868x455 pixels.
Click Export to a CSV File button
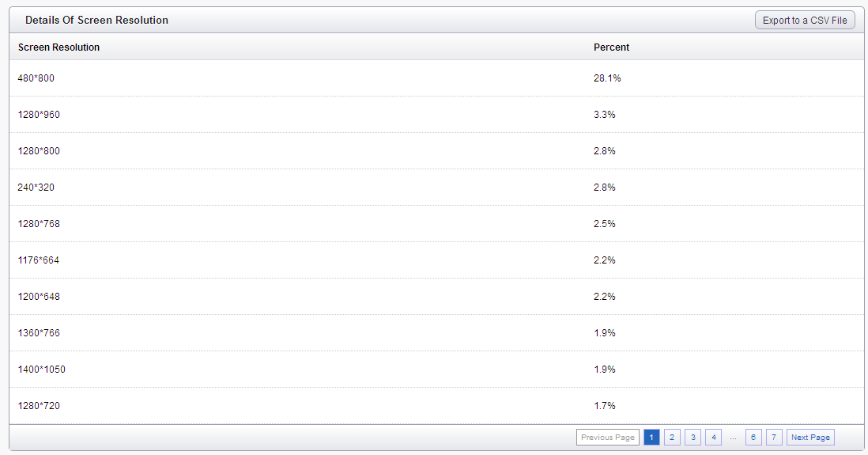click(805, 21)
